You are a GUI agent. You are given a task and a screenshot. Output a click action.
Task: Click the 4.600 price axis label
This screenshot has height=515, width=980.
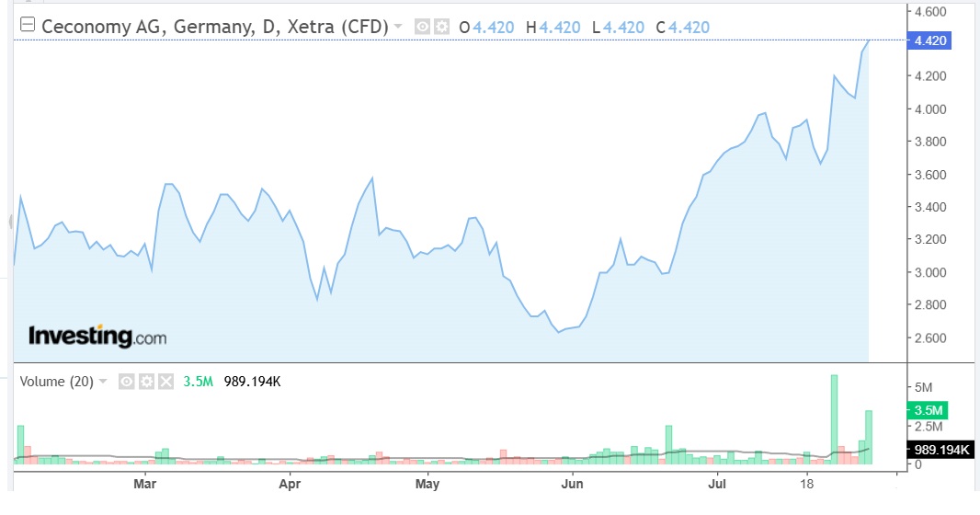[930, 11]
